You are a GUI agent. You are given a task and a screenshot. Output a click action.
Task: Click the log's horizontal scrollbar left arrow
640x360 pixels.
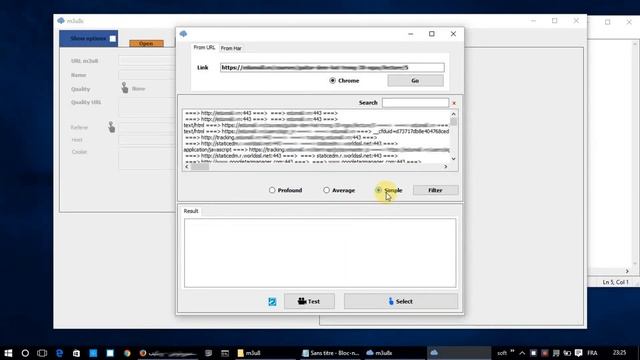187,167
